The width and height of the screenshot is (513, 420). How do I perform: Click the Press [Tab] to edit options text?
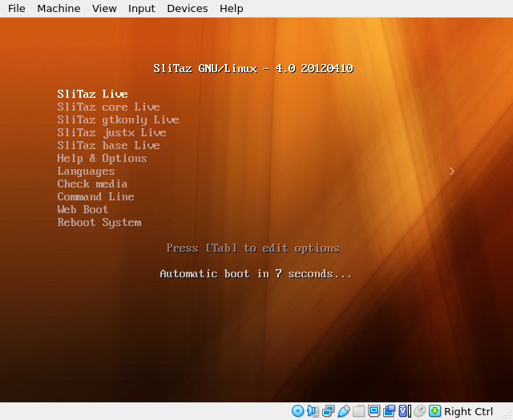point(253,248)
